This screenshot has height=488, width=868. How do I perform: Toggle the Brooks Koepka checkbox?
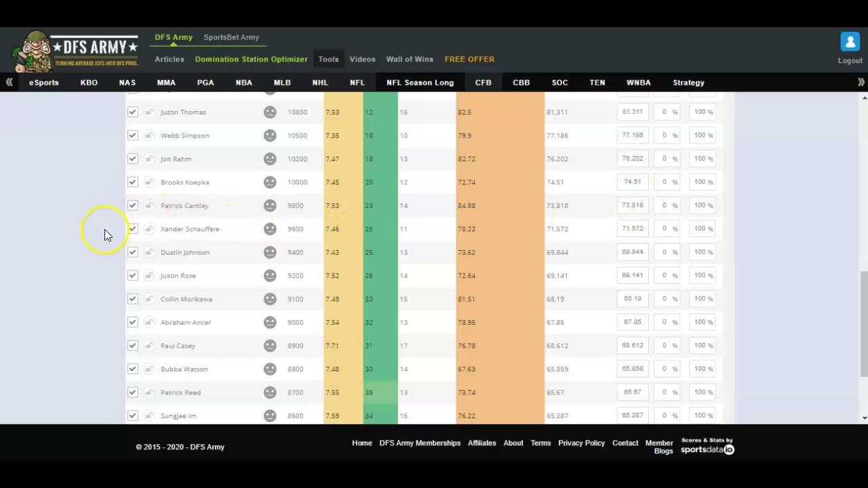coord(132,182)
